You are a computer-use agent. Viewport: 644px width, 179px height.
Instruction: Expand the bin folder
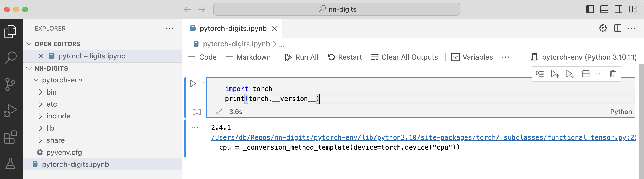[x=41, y=92]
